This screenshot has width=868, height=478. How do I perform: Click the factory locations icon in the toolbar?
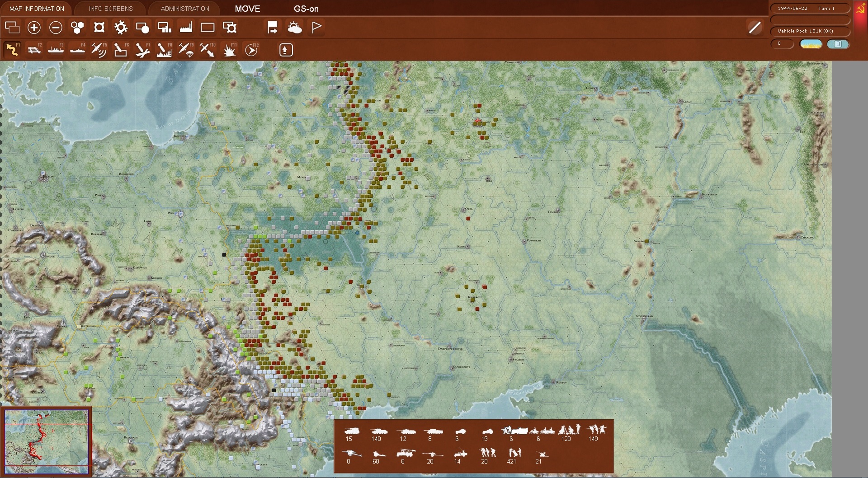click(x=186, y=27)
